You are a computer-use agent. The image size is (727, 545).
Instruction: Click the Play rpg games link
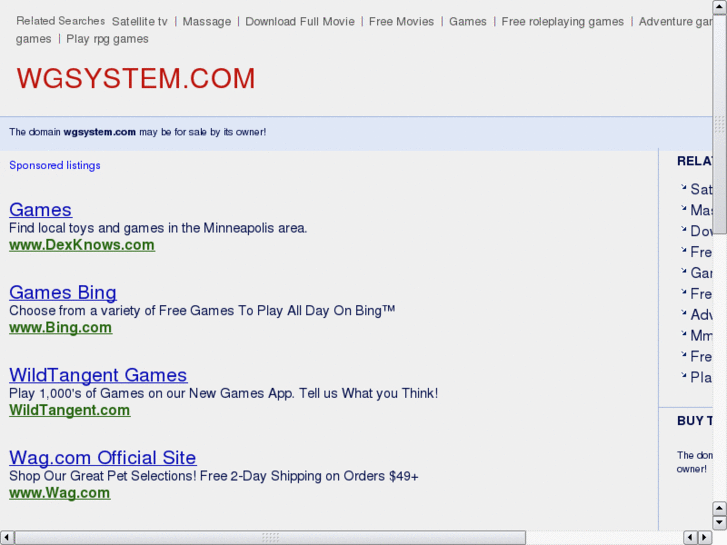click(108, 39)
